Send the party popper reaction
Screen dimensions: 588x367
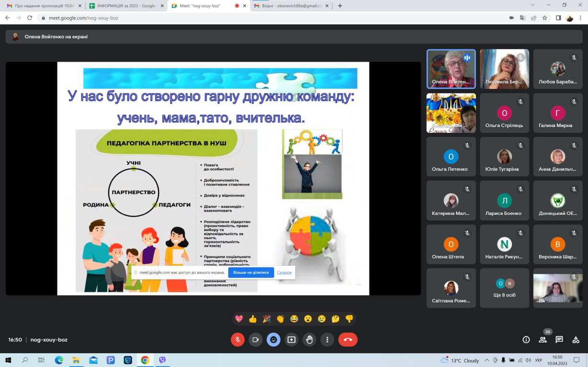(266, 319)
